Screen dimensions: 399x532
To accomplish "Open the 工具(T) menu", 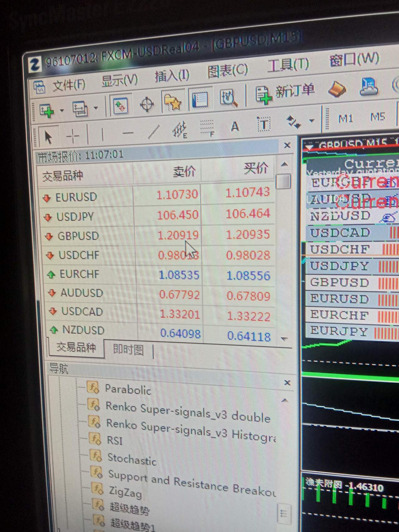I will pos(288,65).
